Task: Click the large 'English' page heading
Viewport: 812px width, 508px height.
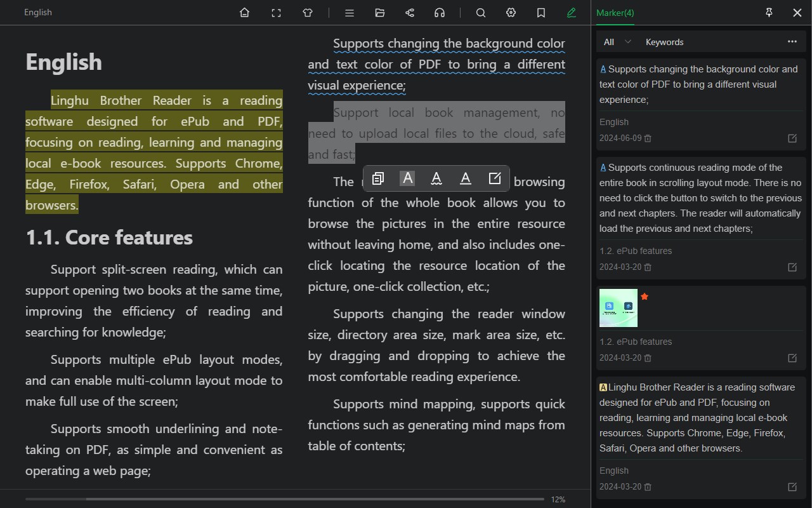Action: (63, 62)
